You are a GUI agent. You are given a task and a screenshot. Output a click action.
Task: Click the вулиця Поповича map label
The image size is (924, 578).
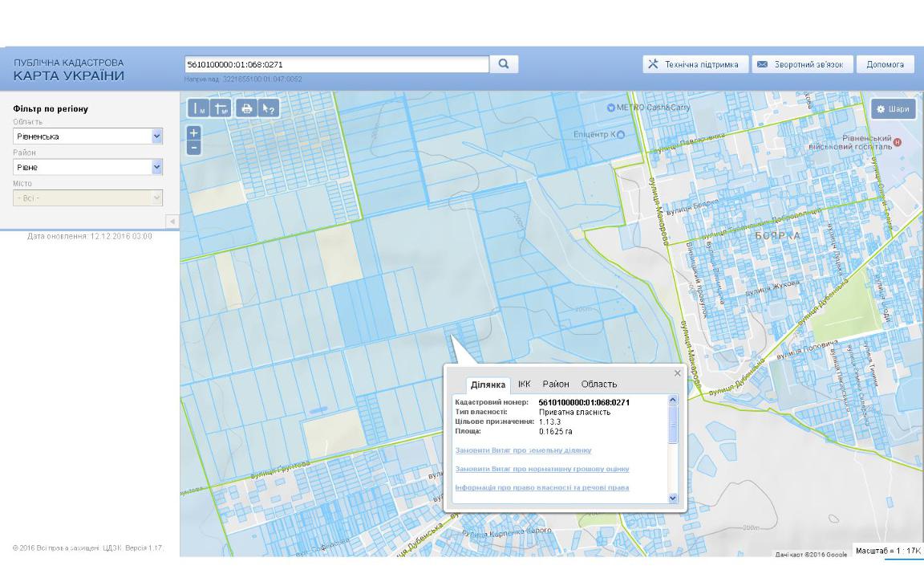click(x=807, y=350)
